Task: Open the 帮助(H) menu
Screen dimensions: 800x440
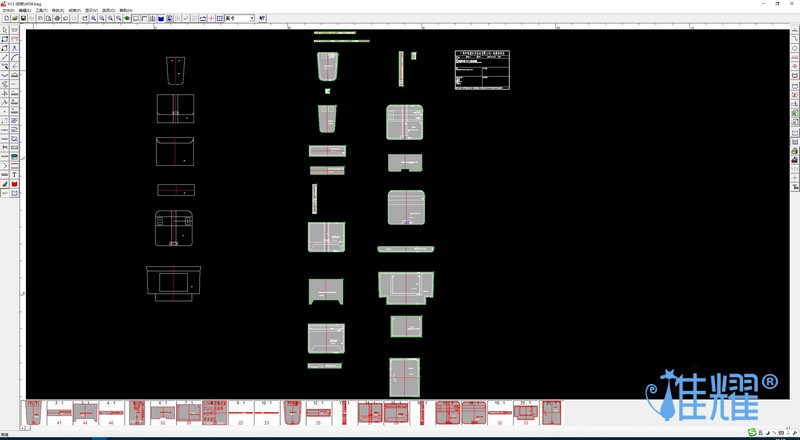Action: pos(125,10)
